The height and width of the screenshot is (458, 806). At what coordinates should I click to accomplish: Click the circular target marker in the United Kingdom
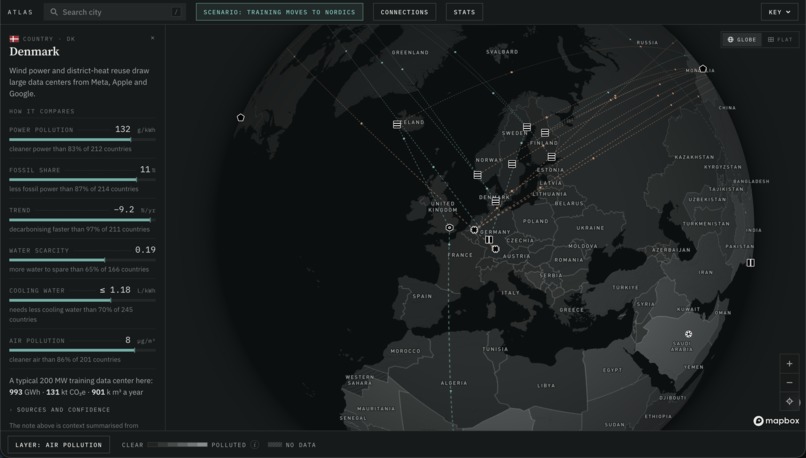click(450, 227)
